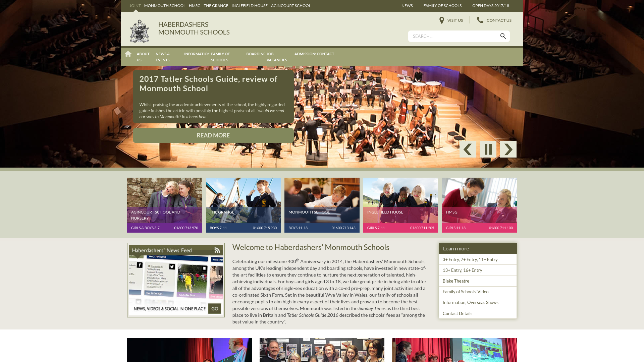
Task: Open Family of Schools' Video link
Action: [x=478, y=292]
